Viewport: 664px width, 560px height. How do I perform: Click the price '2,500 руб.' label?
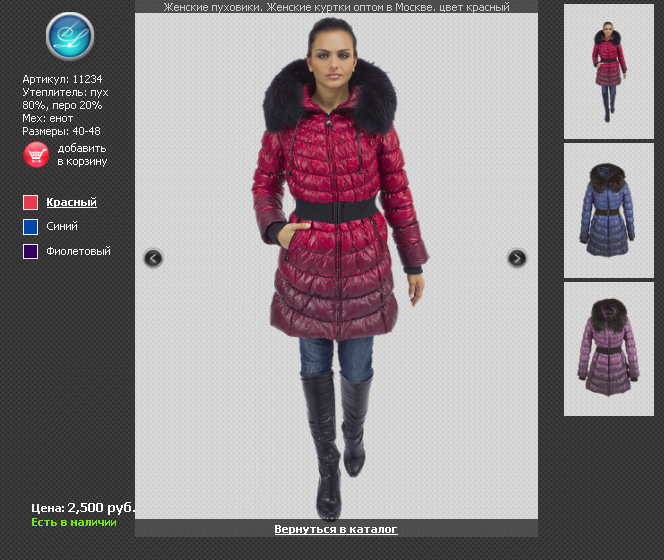[84, 508]
